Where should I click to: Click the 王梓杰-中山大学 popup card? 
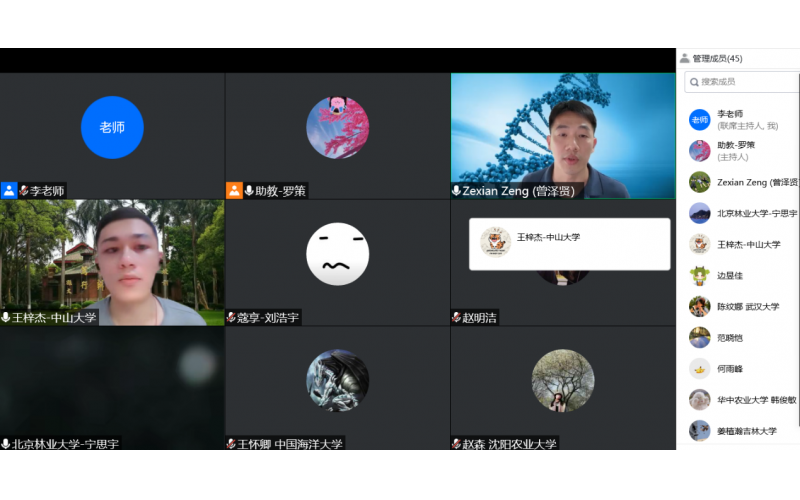pyautogui.click(x=569, y=244)
